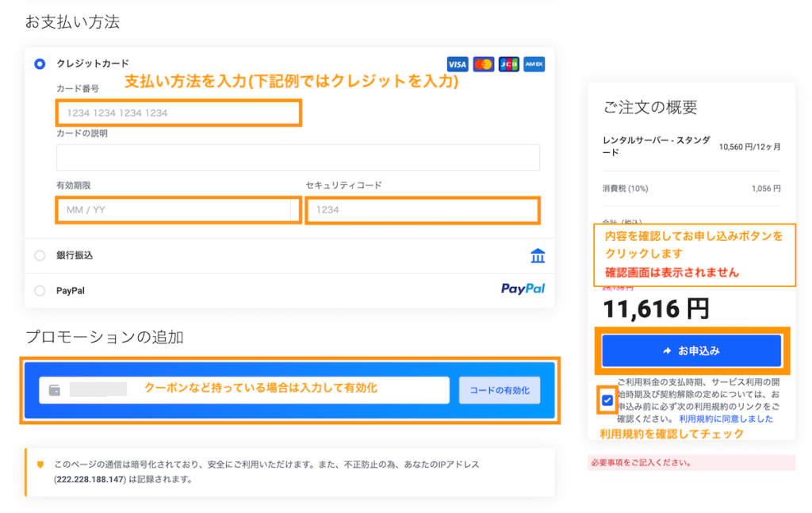The image size is (812, 513).
Task: Click the AMEX card brand icon
Action: tap(534, 63)
